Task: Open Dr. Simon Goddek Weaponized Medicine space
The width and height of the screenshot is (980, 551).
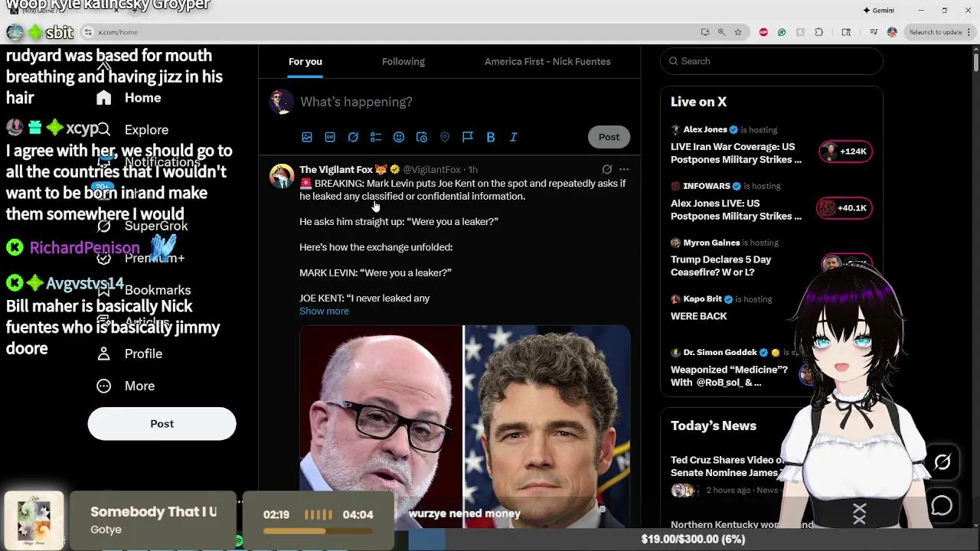Action: click(x=729, y=376)
